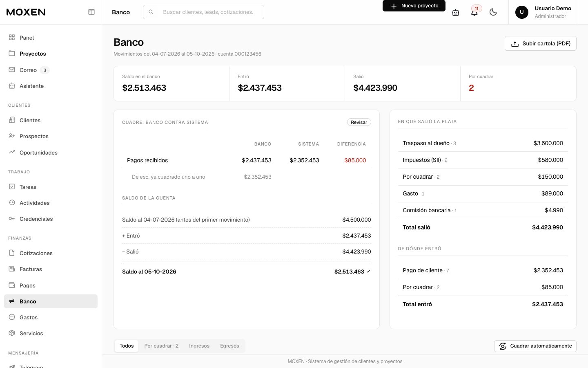Screen dimensions: 588x368
Task: Open Correo inbox in the sidebar
Action: pyautogui.click(x=51, y=70)
